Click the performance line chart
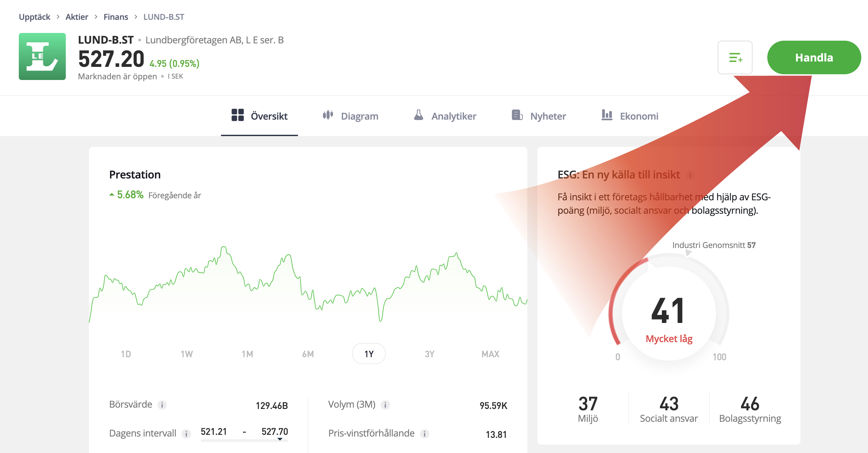Viewport: 868px width, 453px height. 308,287
